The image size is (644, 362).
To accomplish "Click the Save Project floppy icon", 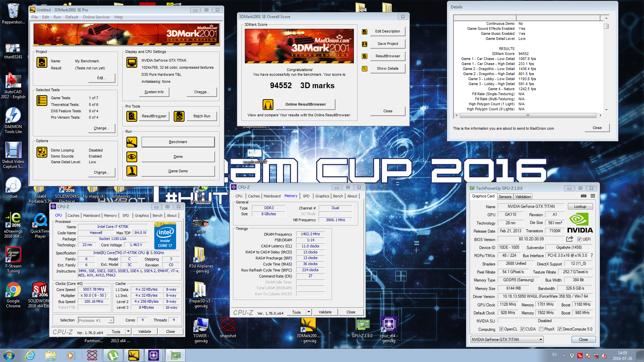I will click(x=365, y=44).
